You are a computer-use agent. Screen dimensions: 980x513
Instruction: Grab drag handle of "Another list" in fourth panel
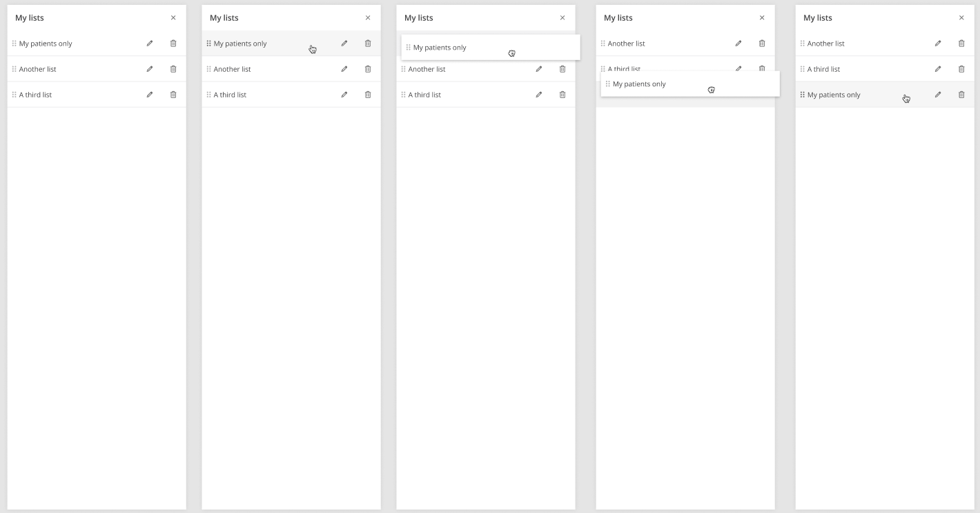click(602, 43)
